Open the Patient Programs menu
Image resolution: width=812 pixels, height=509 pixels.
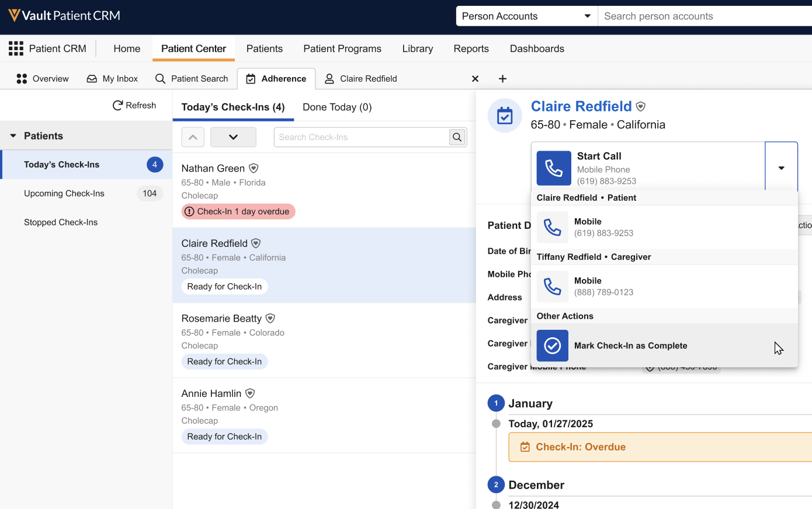tap(342, 49)
